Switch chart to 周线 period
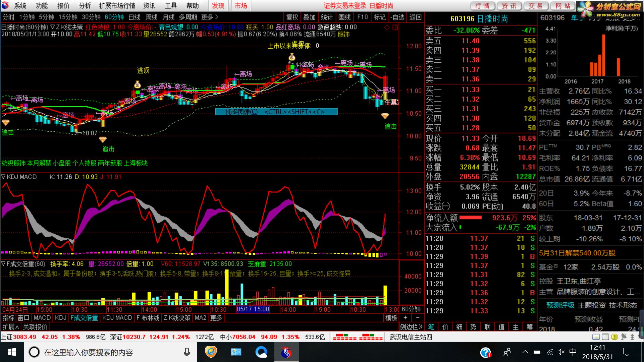644x362 pixels. 151,17
